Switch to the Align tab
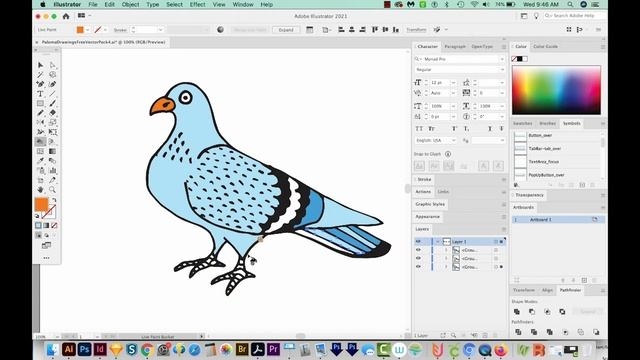Image resolution: width=640 pixels, height=360 pixels. pyautogui.click(x=547, y=290)
